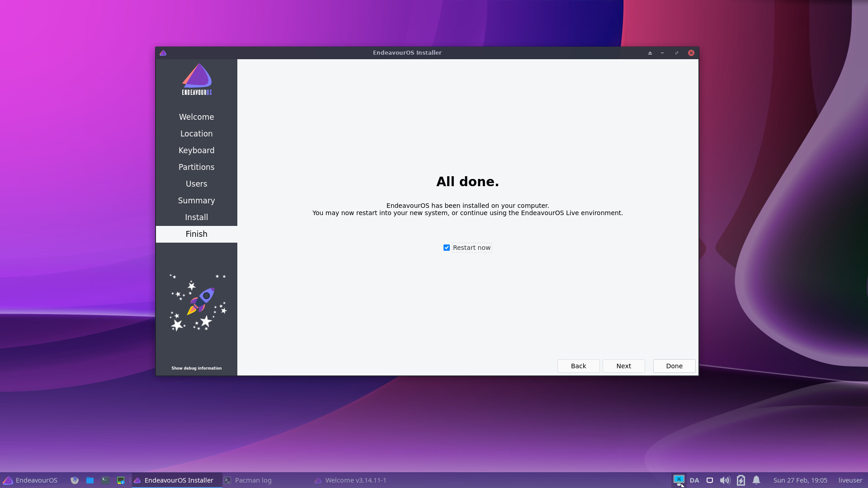Viewport: 868px width, 488px height.
Task: Click the Done button
Action: pos(674,366)
